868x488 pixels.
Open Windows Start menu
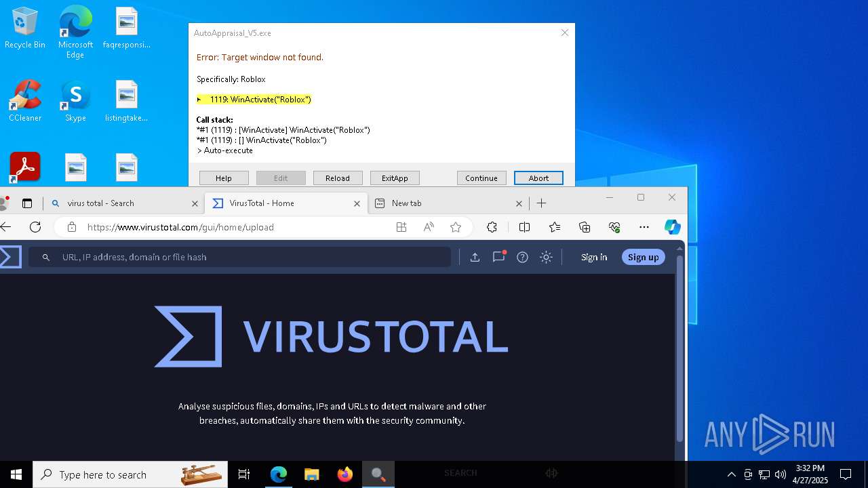pyautogui.click(x=16, y=474)
